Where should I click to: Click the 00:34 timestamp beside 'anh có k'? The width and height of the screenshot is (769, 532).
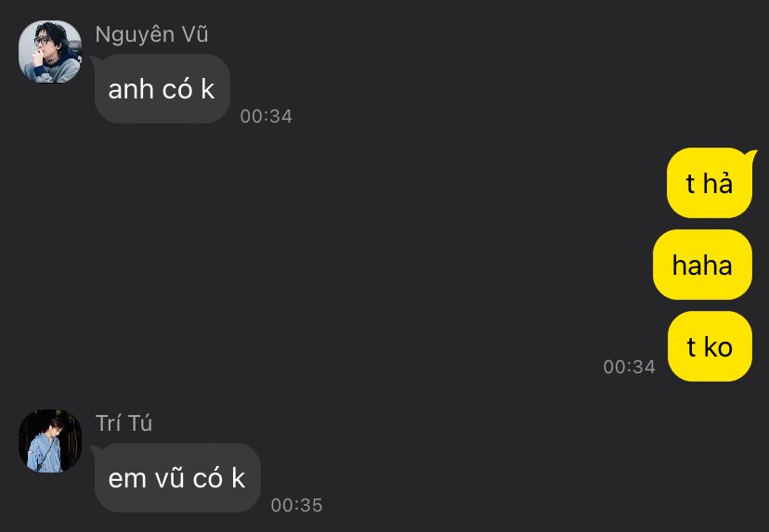tap(267, 116)
